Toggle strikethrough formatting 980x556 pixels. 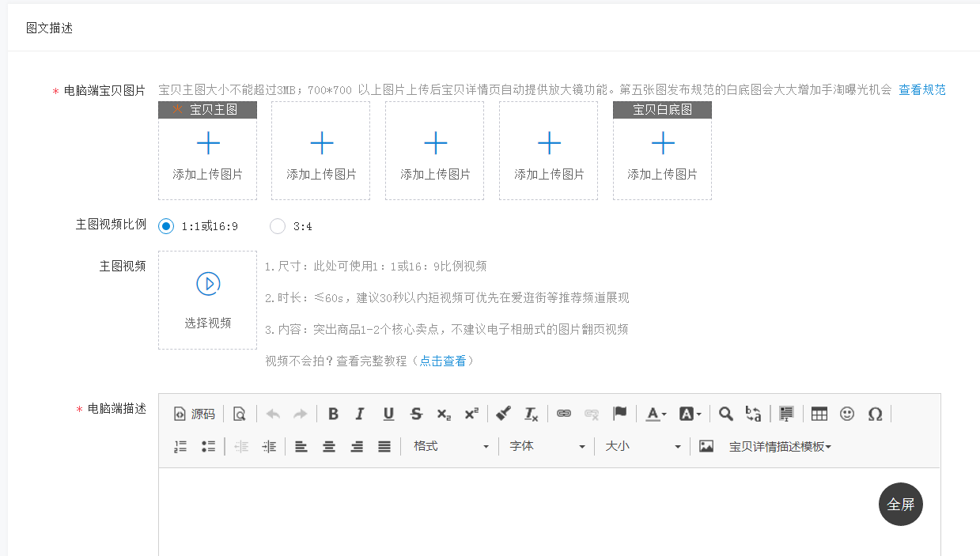[416, 414]
